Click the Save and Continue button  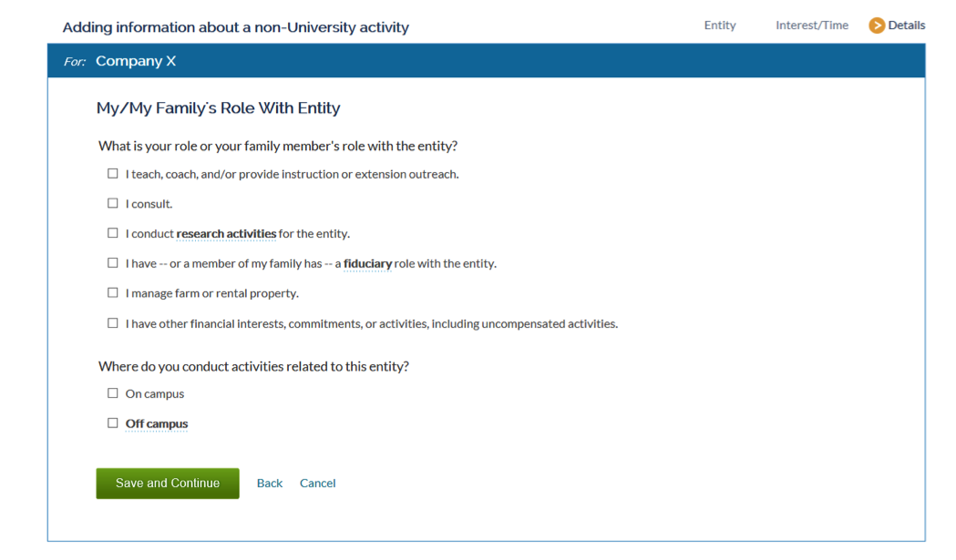[168, 484]
